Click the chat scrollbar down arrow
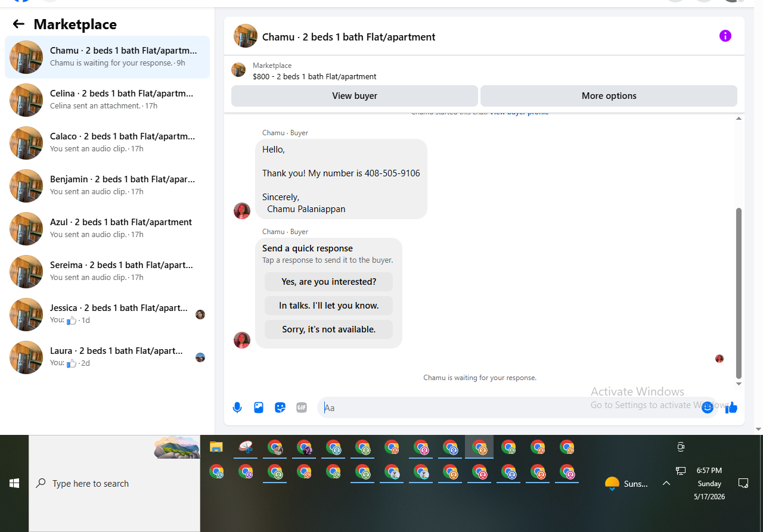This screenshot has width=763, height=532. pyautogui.click(x=739, y=384)
